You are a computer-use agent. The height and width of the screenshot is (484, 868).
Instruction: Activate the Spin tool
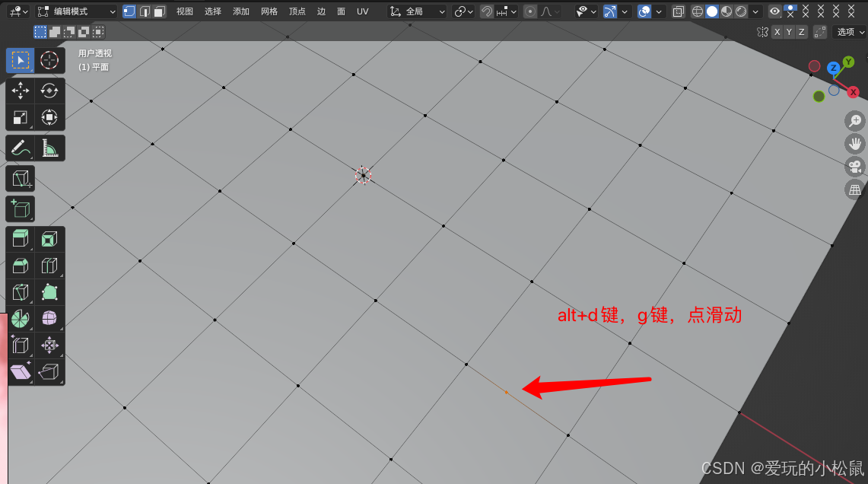pos(21,318)
